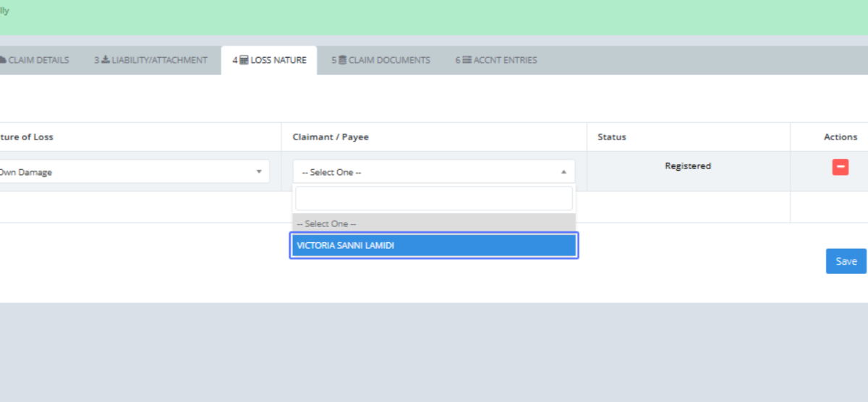Click the Registered status text
868x402 pixels.
click(688, 166)
